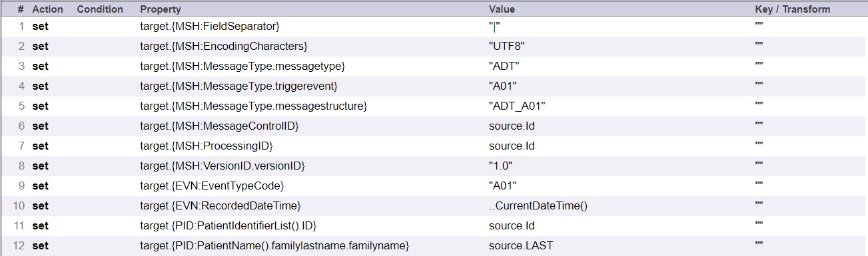Click the Value column header
Image resolution: width=868 pixels, height=256 pixels.
point(502,9)
